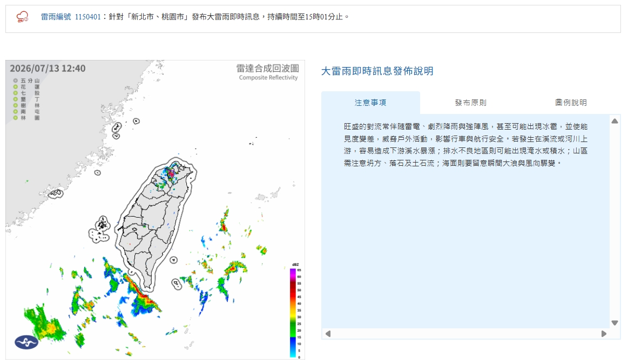Click the 大雷雨即時訊息發佈說明 heading
628x364 pixels.
tap(377, 71)
